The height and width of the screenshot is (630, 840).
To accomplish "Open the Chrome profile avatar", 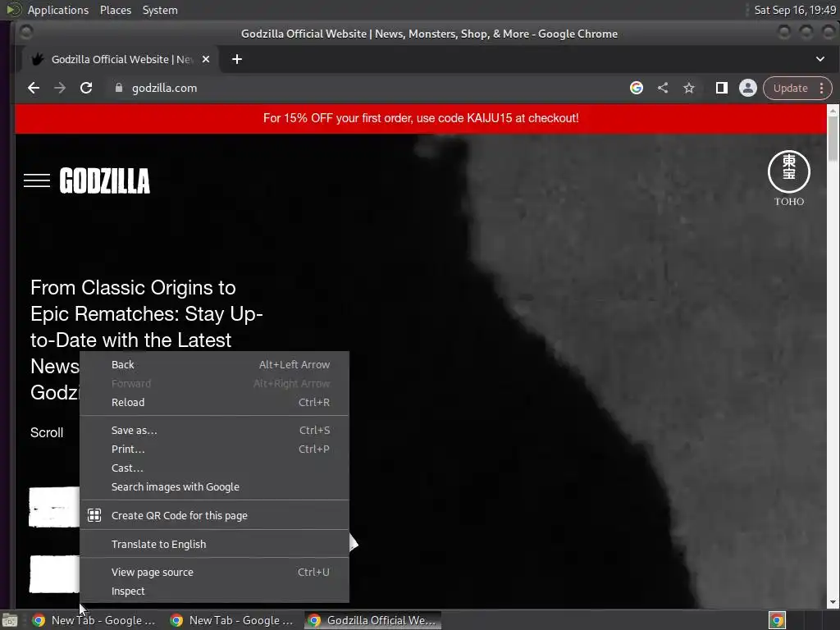I will (748, 88).
